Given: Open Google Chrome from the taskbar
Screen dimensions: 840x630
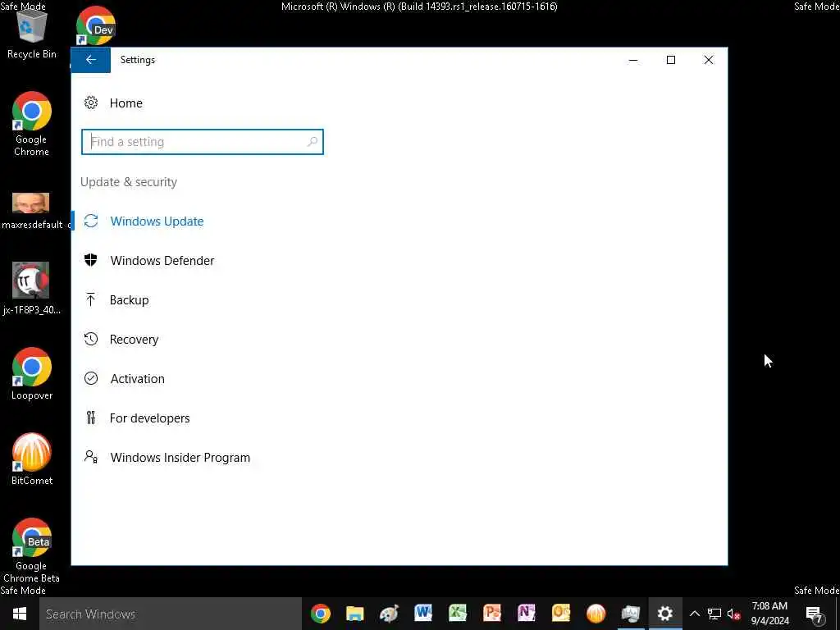Looking at the screenshot, I should 321,614.
